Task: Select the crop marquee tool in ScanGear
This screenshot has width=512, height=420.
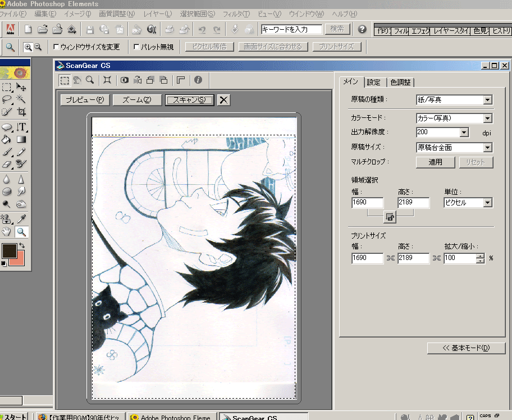Action: point(65,80)
